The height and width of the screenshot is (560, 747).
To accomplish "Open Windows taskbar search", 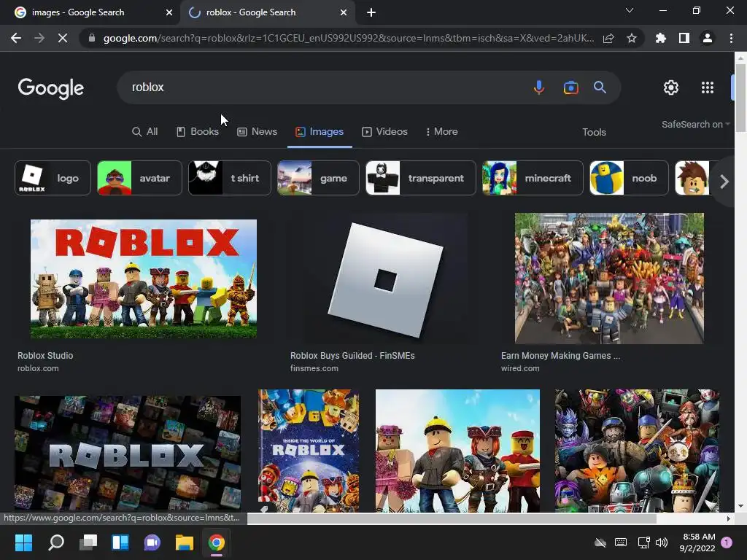I will [55, 542].
